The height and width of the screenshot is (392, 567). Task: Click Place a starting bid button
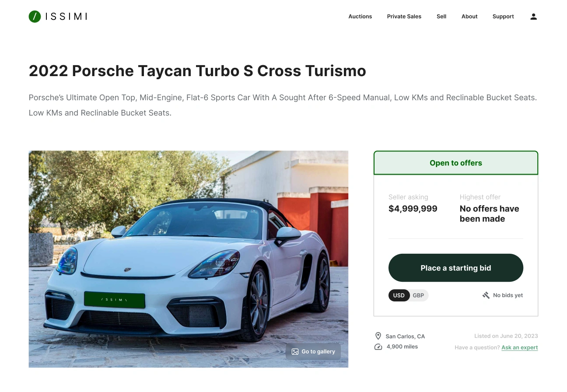[456, 268]
